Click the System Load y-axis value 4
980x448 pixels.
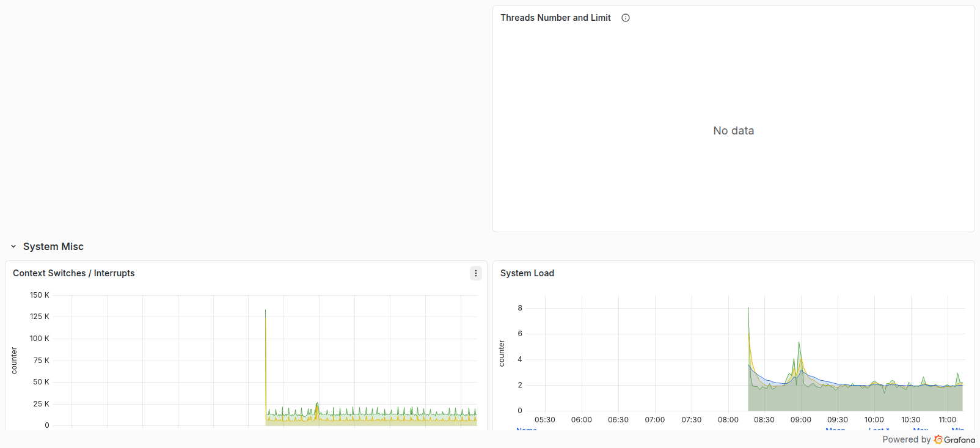coord(520,359)
